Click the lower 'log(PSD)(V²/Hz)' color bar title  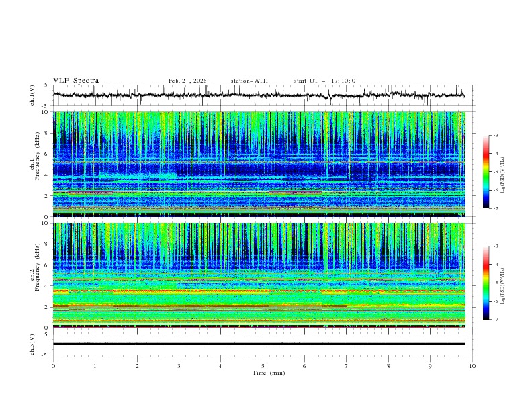click(x=503, y=286)
